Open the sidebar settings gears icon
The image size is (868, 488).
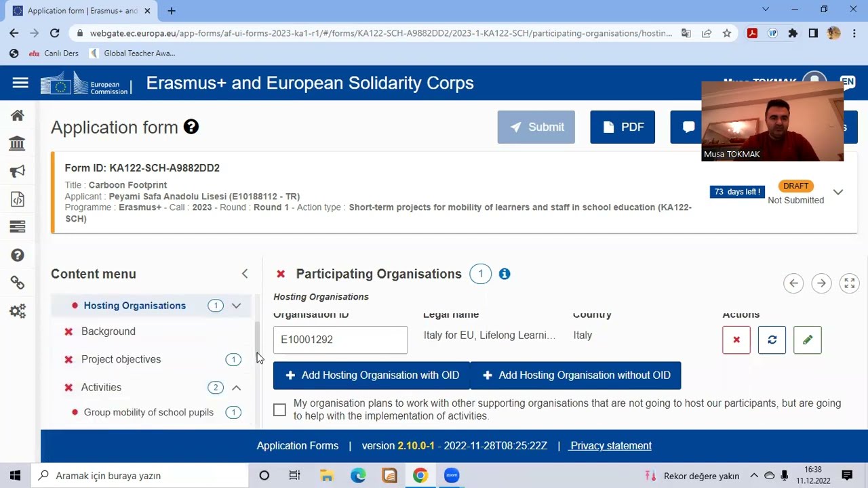point(18,311)
